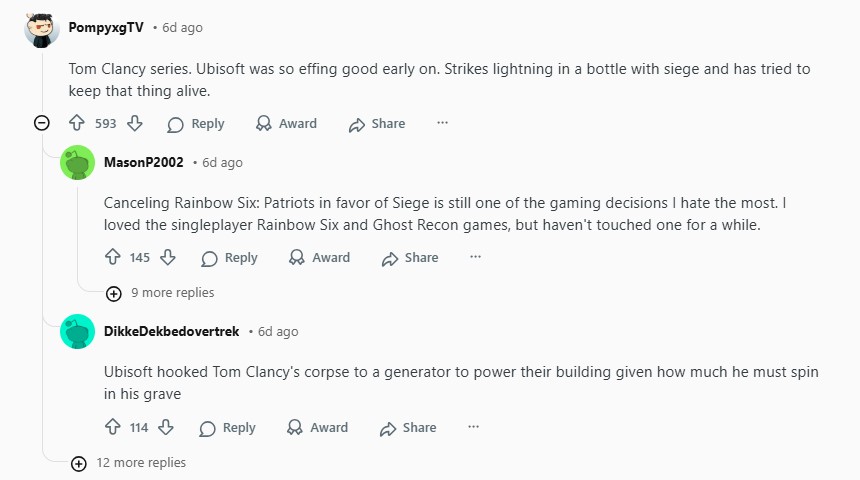
Task: Reply to PompyxgTV's comment
Action: pyautogui.click(x=196, y=124)
